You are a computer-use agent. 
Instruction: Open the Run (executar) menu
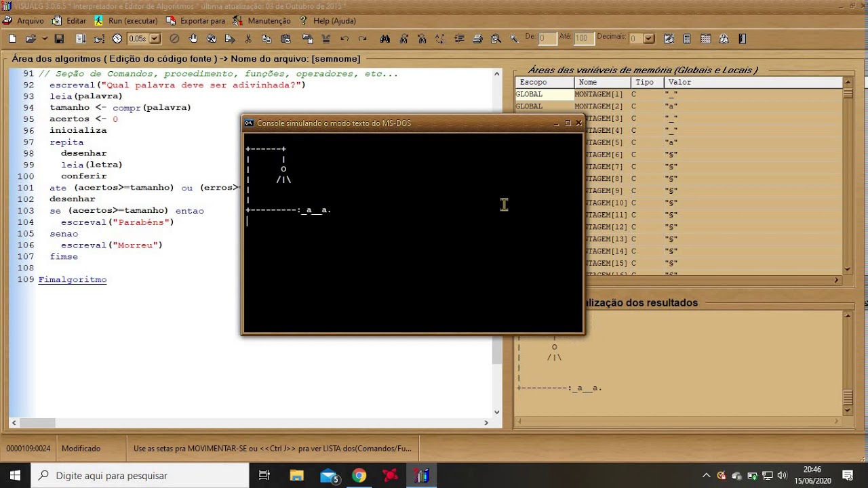coord(126,21)
